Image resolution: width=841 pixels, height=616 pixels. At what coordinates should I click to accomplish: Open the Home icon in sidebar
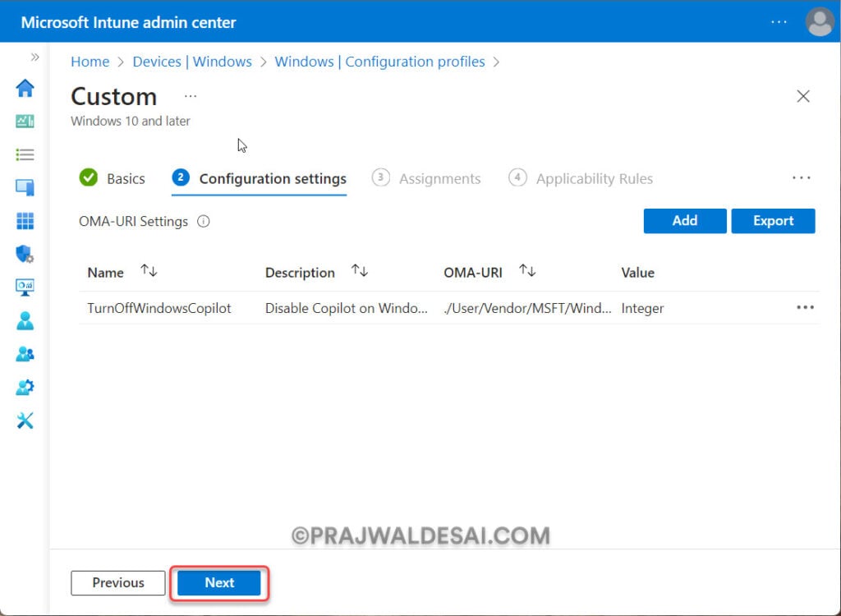click(x=25, y=89)
